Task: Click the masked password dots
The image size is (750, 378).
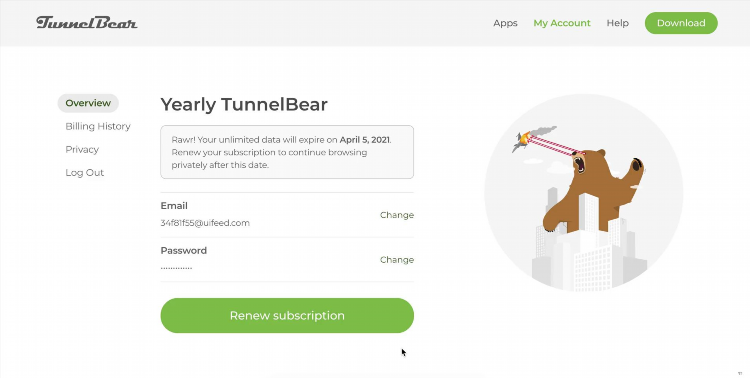Action: pyautogui.click(x=176, y=268)
